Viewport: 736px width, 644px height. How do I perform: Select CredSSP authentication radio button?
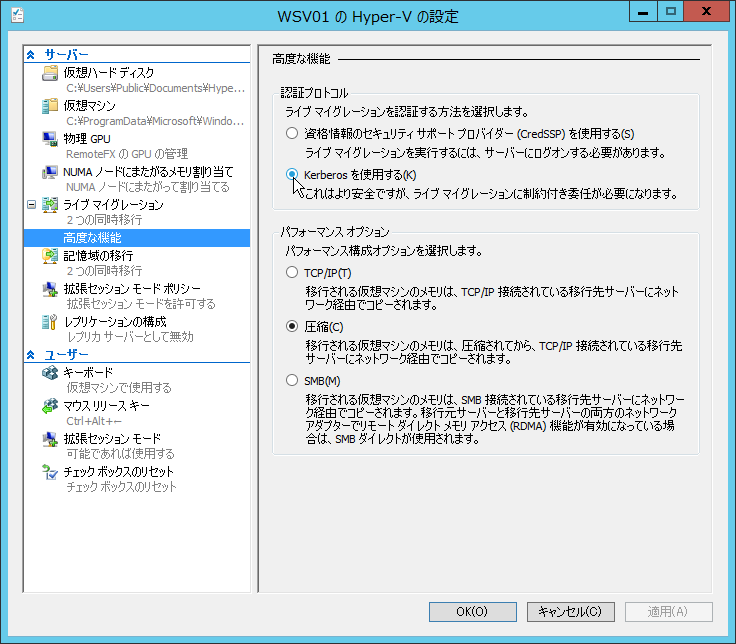tap(292, 133)
